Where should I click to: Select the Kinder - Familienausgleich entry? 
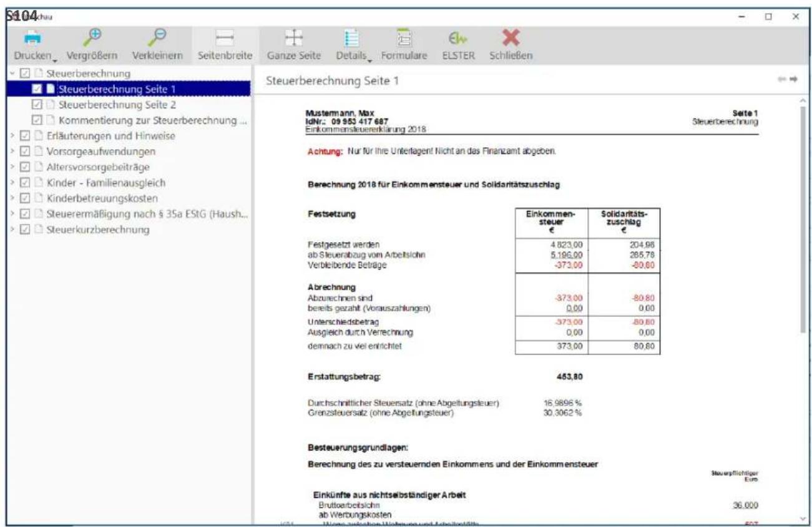(x=106, y=183)
